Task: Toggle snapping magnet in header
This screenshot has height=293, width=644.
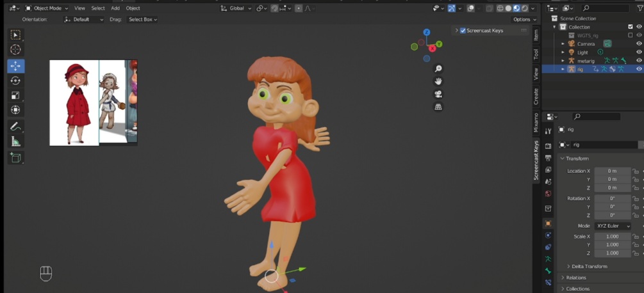Action: click(274, 8)
